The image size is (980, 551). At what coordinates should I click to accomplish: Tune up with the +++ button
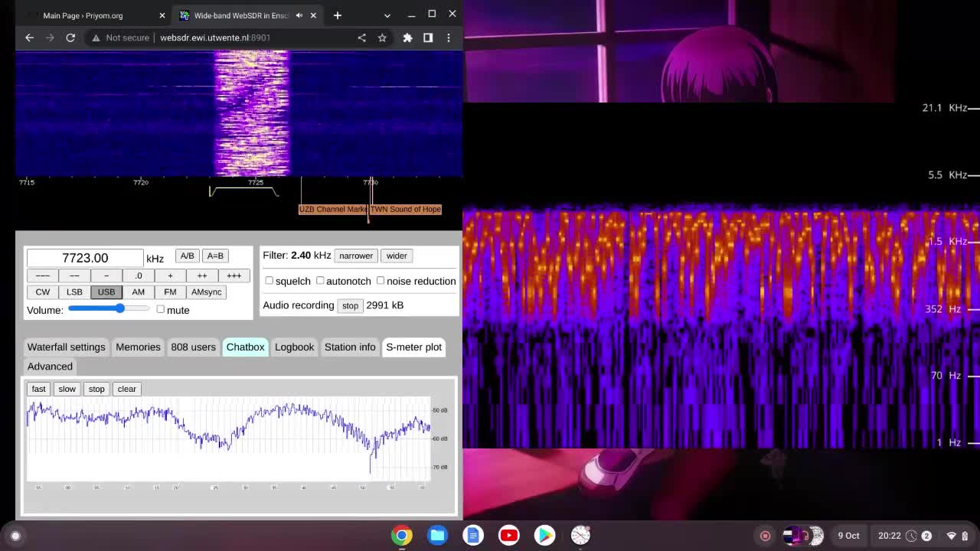point(234,275)
